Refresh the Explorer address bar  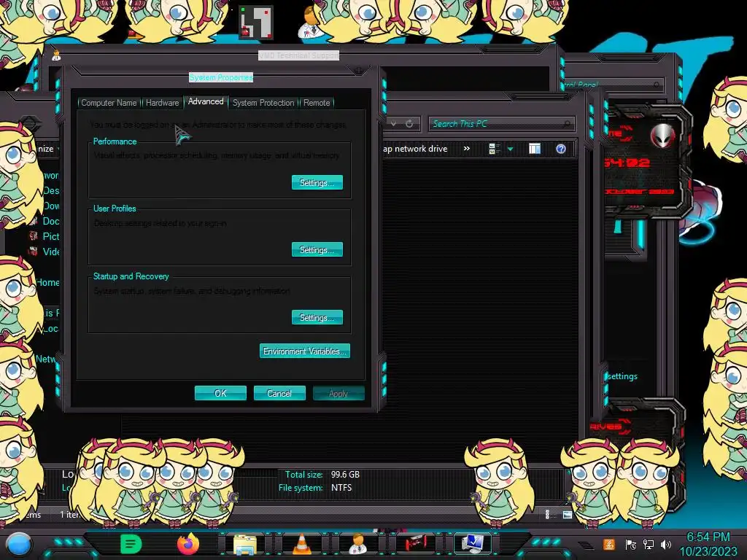point(409,124)
